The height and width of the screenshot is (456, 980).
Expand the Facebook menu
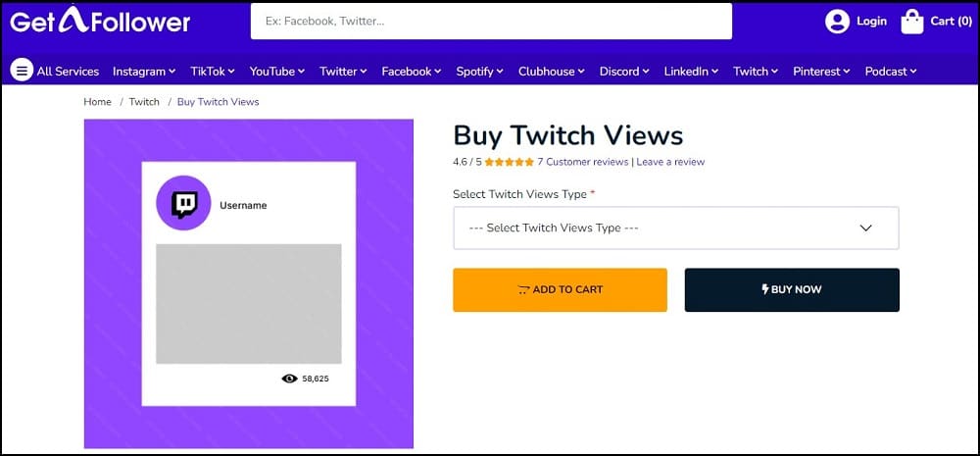412,72
